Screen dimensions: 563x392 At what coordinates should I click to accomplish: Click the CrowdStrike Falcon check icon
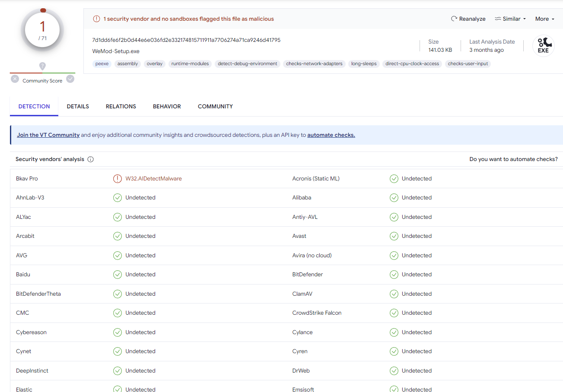pyautogui.click(x=394, y=313)
